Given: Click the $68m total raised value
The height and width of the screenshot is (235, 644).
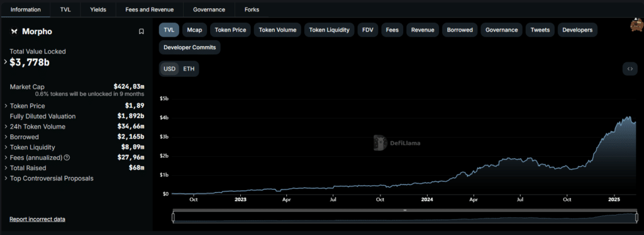Looking at the screenshot, I should tap(136, 168).
